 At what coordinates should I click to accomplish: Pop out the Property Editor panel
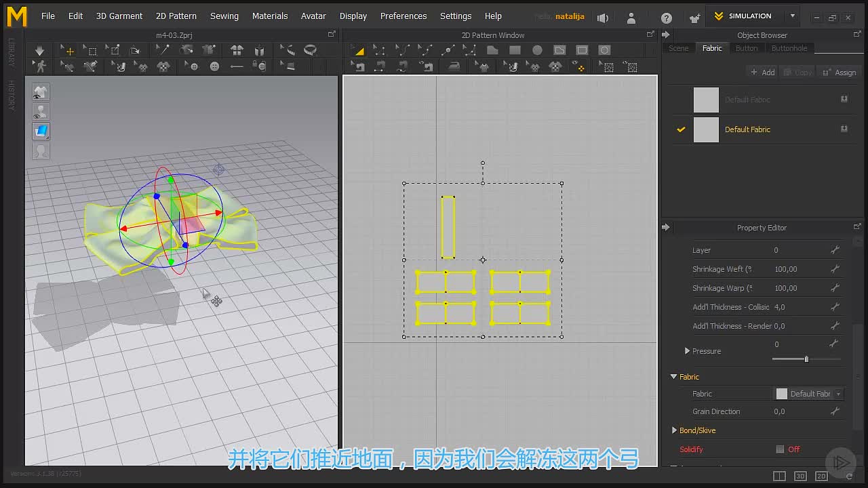pyautogui.click(x=857, y=227)
